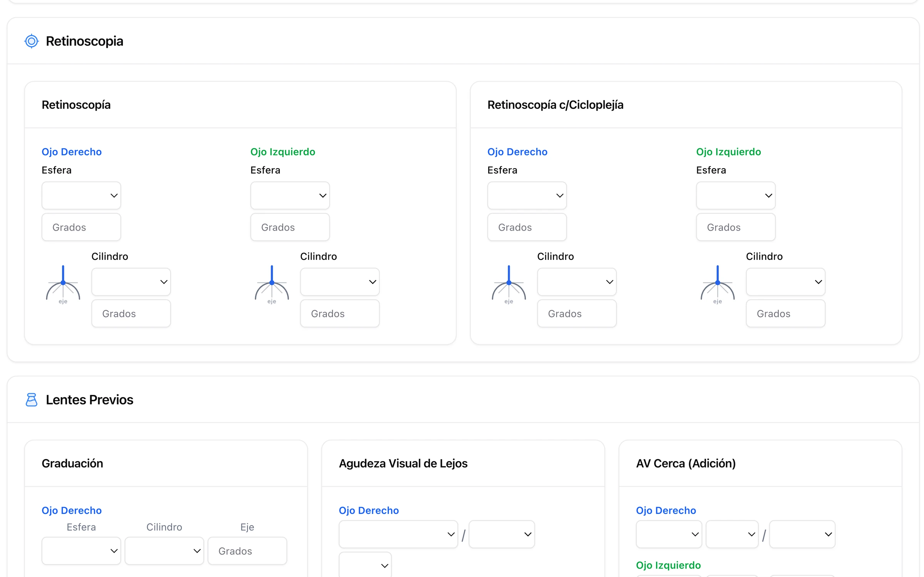Click the Grados field below Cicloplejía Ojo Izquierdo Cilindro

coord(785,313)
